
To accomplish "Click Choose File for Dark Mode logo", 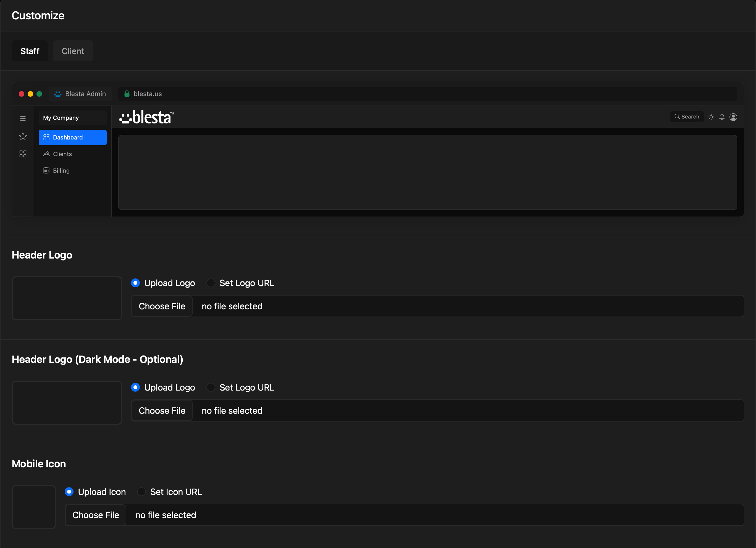I will coord(162,410).
